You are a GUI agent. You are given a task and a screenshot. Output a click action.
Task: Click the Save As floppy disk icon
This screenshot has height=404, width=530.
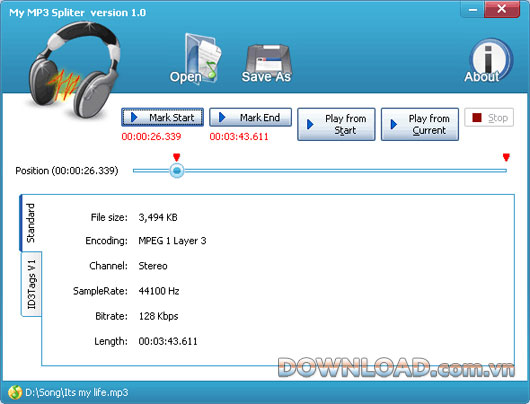pos(267,64)
